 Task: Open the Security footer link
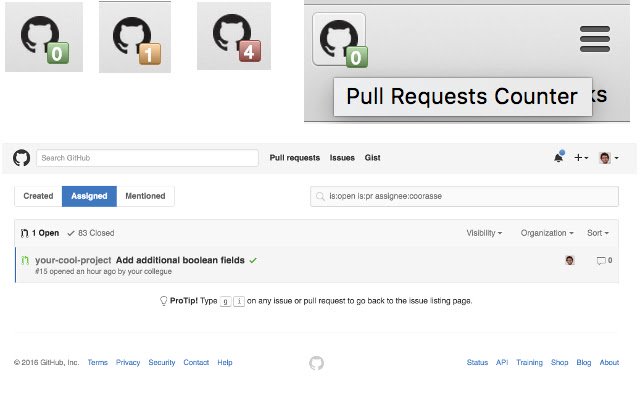click(x=162, y=362)
